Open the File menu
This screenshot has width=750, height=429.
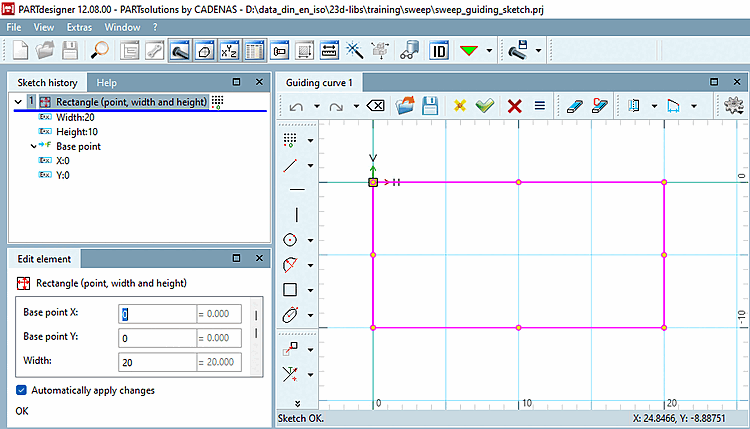14,27
